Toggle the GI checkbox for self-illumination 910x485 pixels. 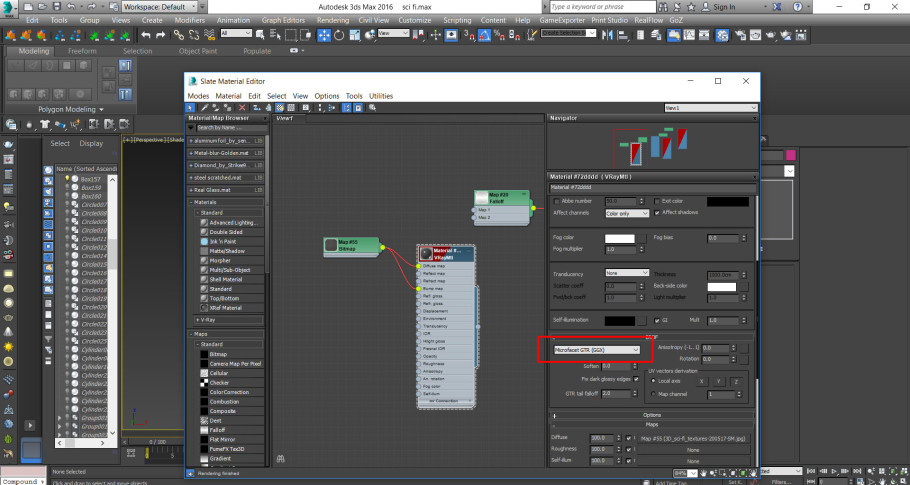[x=657, y=320]
